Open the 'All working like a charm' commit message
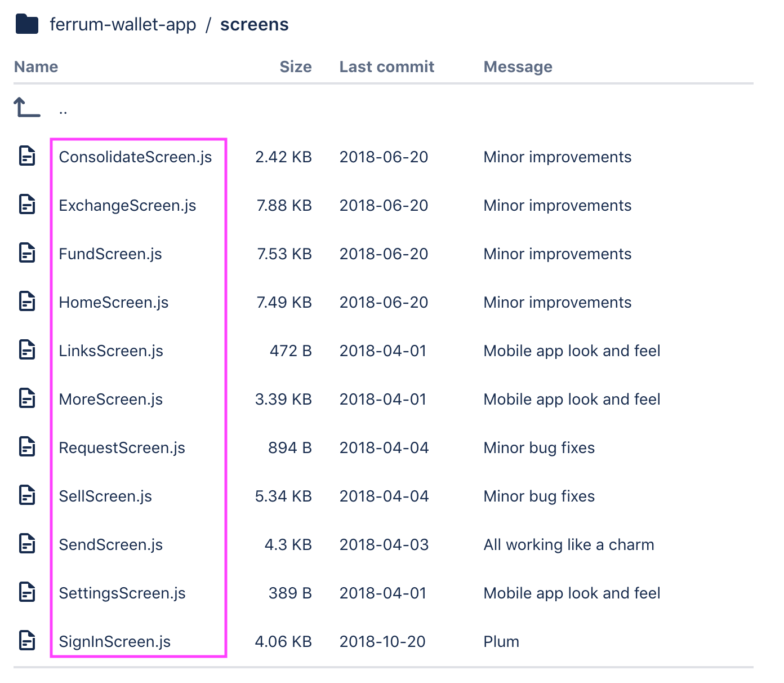The height and width of the screenshot is (683, 784). pyautogui.click(x=569, y=545)
